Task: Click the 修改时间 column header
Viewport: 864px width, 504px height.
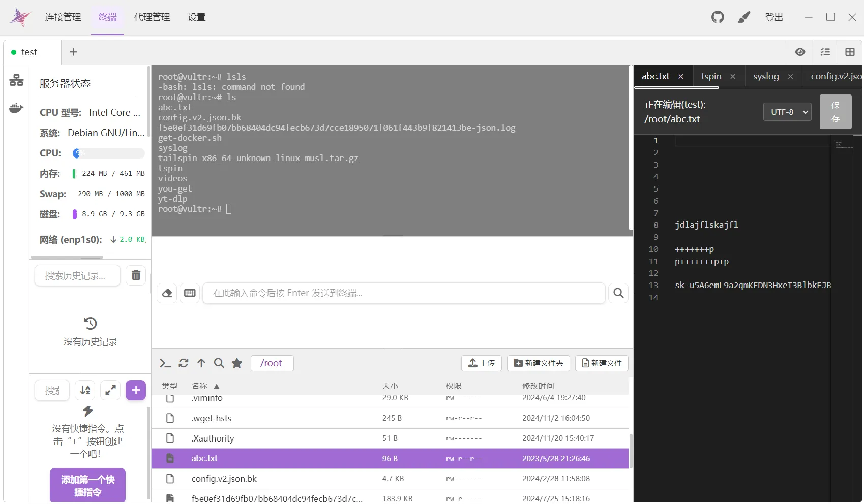Action: (x=538, y=386)
